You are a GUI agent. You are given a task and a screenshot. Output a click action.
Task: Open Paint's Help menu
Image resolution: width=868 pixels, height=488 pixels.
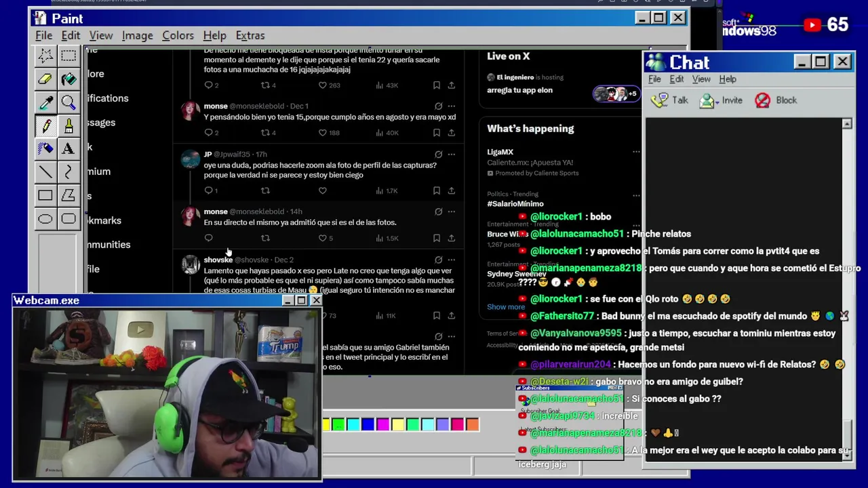coord(214,35)
